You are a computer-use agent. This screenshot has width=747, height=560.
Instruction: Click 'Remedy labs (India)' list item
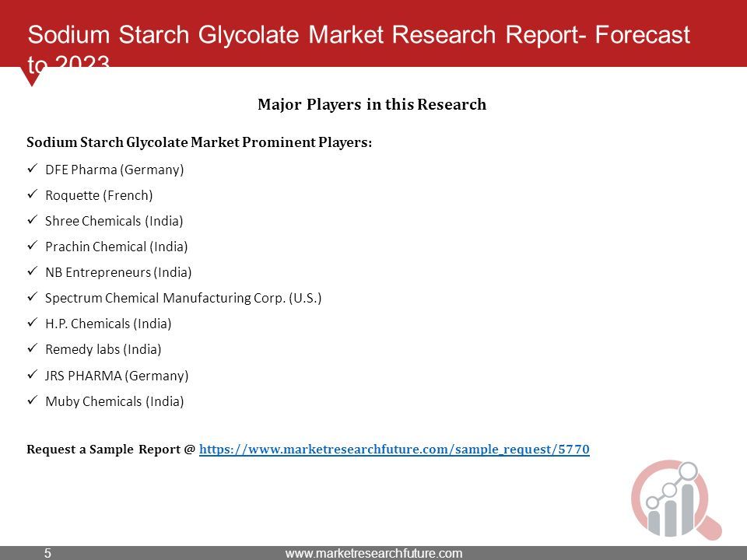[103, 350]
